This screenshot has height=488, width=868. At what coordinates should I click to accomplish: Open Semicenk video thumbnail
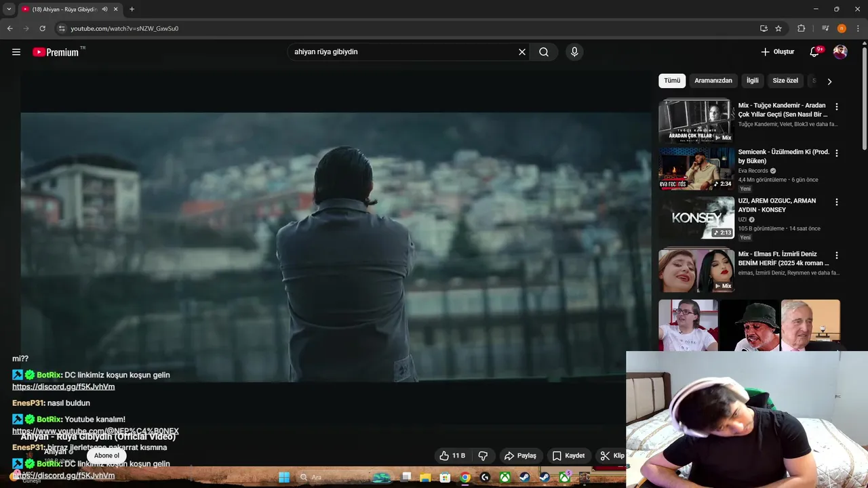[x=696, y=169]
